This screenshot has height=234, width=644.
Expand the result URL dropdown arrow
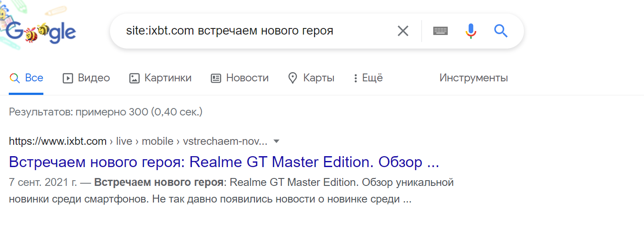pyautogui.click(x=276, y=141)
